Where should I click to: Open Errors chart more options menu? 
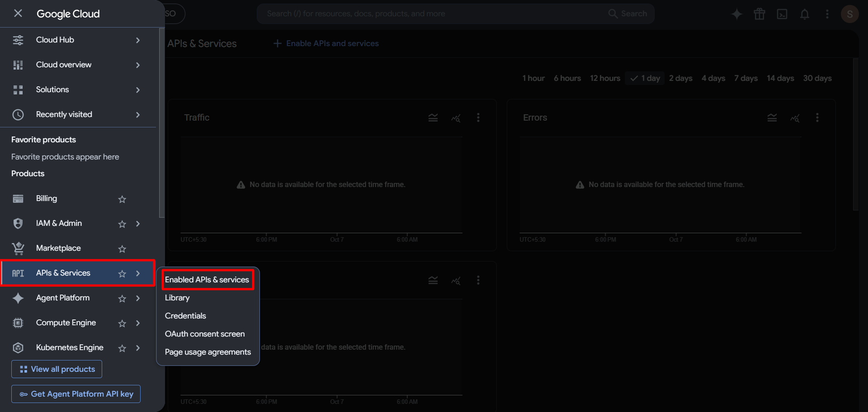pyautogui.click(x=817, y=118)
